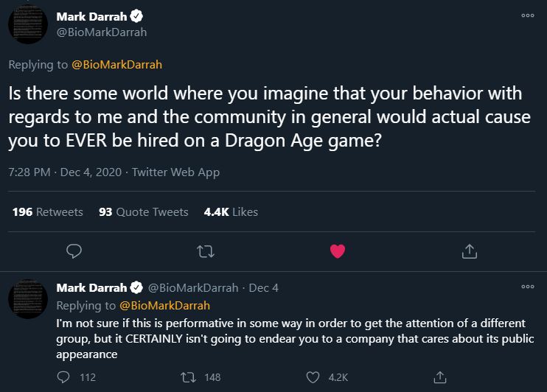Image resolution: width=547 pixels, height=392 pixels.
Task: View the 196 Retweets list
Action: point(48,211)
